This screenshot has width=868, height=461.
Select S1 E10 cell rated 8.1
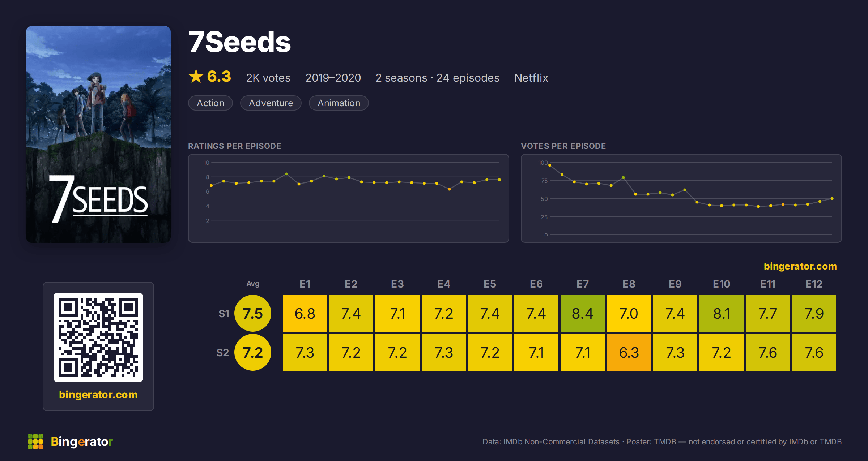pyautogui.click(x=722, y=313)
